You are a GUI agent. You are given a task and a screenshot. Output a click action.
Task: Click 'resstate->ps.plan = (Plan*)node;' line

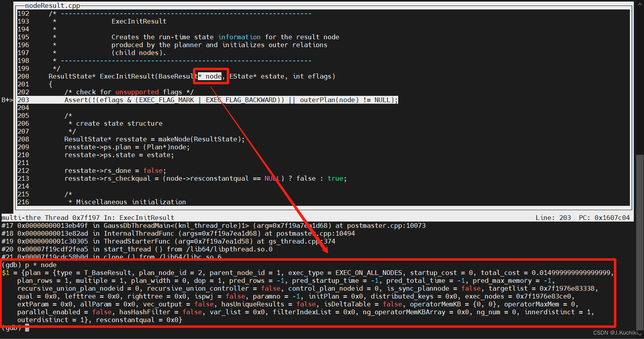(x=127, y=147)
